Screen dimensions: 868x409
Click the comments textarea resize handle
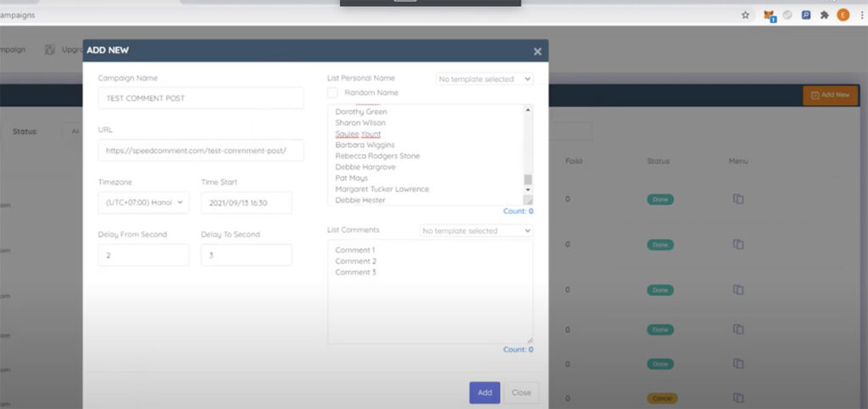(529, 340)
